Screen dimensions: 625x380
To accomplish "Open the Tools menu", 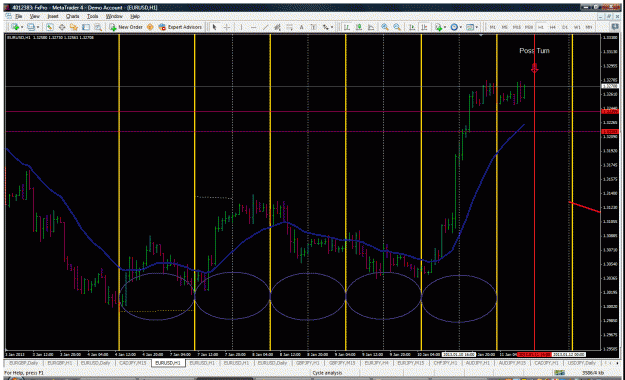I will (x=92, y=16).
